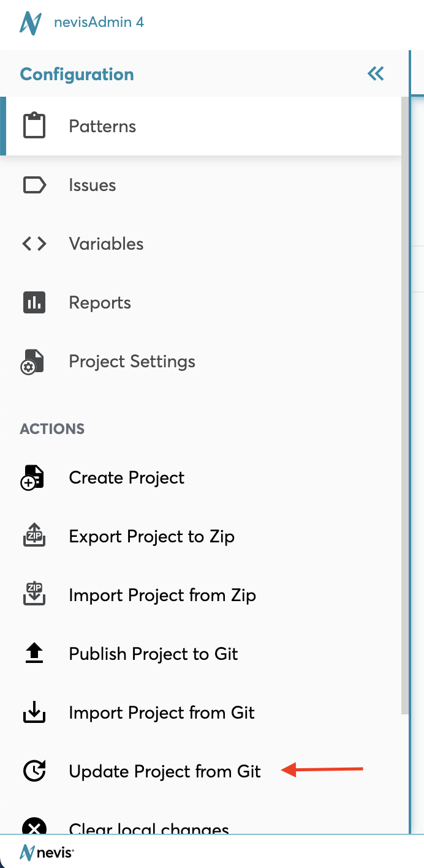Click the Reports bar chart icon
Image resolution: width=424 pixels, height=868 pixels.
pyautogui.click(x=34, y=302)
